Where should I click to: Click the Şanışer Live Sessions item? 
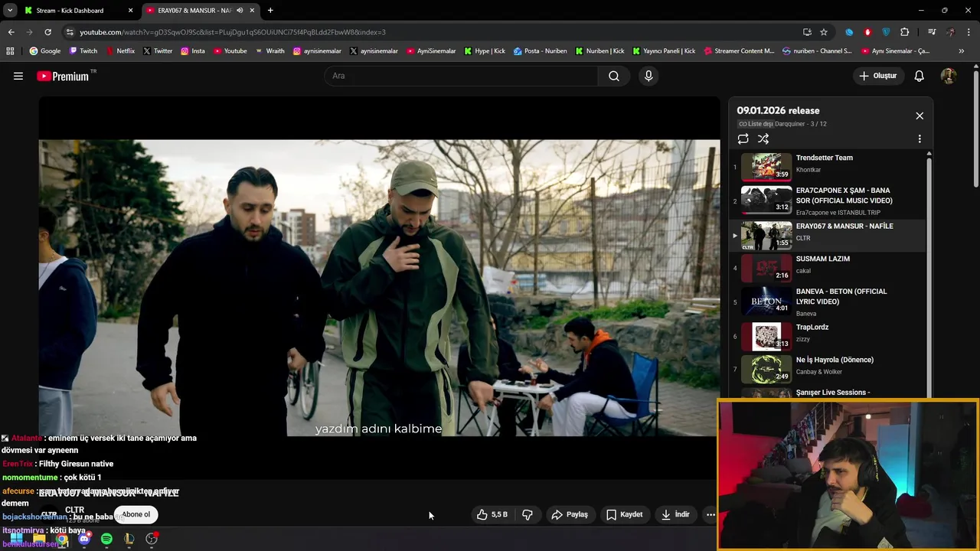(x=828, y=393)
